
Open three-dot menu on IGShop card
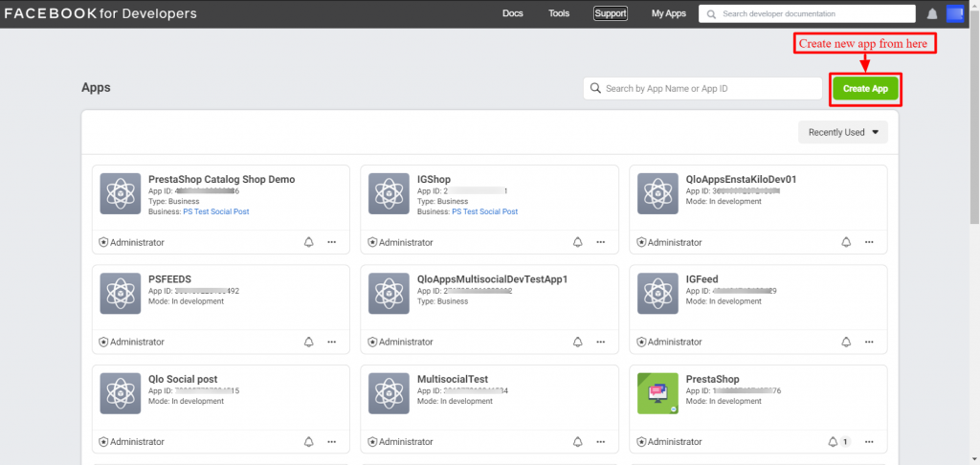tap(601, 242)
